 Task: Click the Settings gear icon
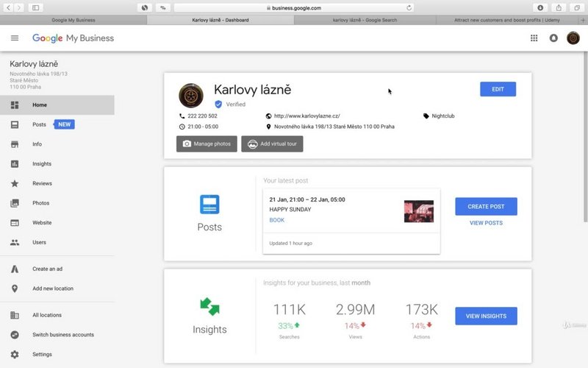[x=15, y=354]
